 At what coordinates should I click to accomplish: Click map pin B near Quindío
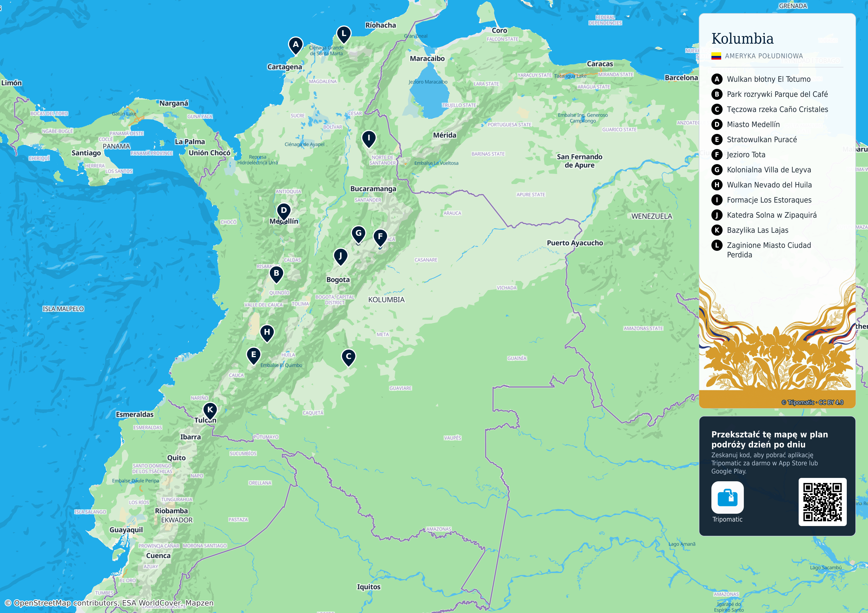276,274
